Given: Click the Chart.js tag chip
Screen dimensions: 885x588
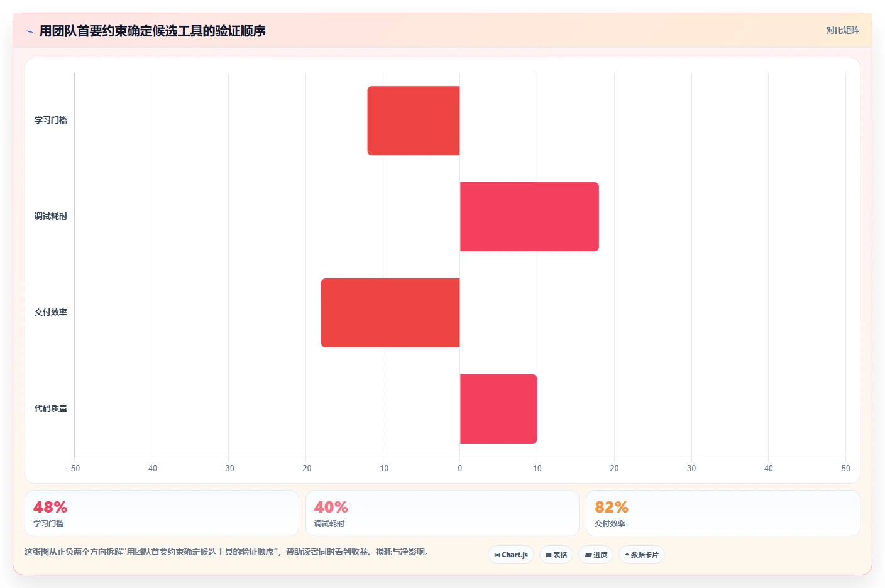Looking at the screenshot, I should click(x=511, y=555).
